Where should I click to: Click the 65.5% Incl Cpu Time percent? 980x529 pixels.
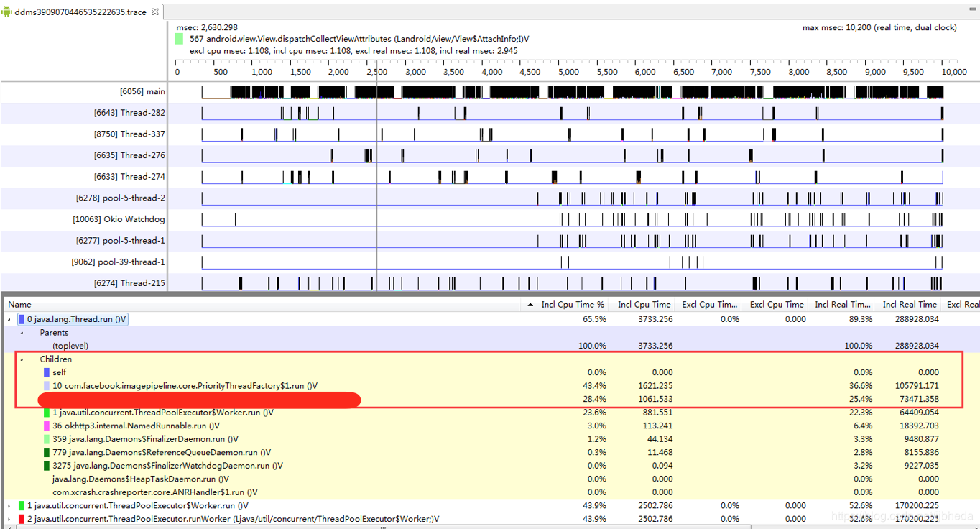tap(594, 319)
